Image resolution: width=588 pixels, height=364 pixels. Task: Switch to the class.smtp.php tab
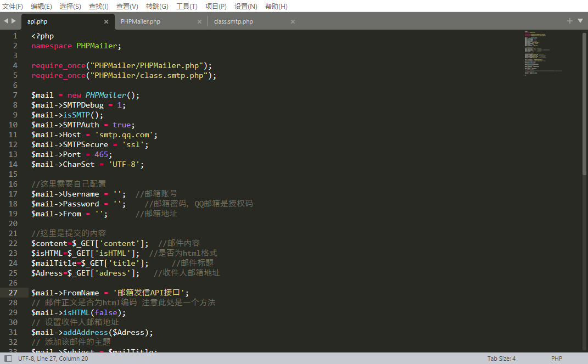click(233, 21)
